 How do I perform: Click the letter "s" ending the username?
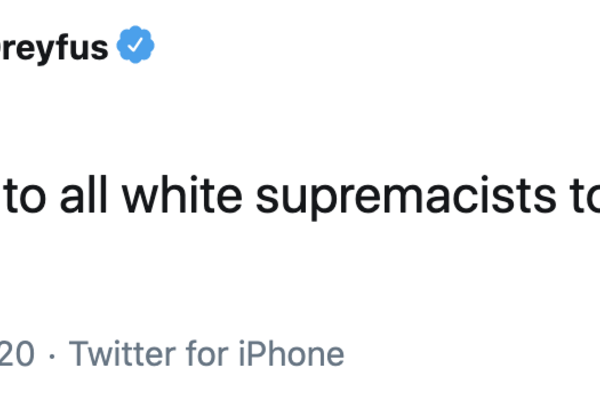[99, 48]
